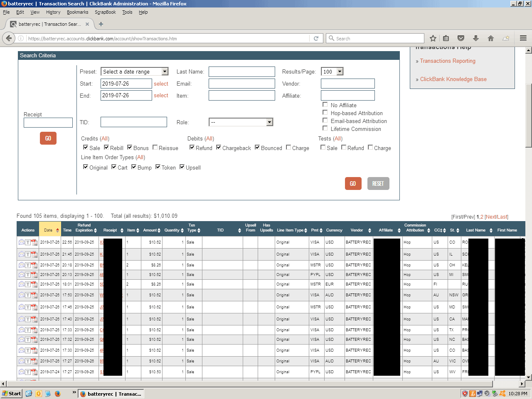Open the Outlook icon in the quick launch

(39, 394)
